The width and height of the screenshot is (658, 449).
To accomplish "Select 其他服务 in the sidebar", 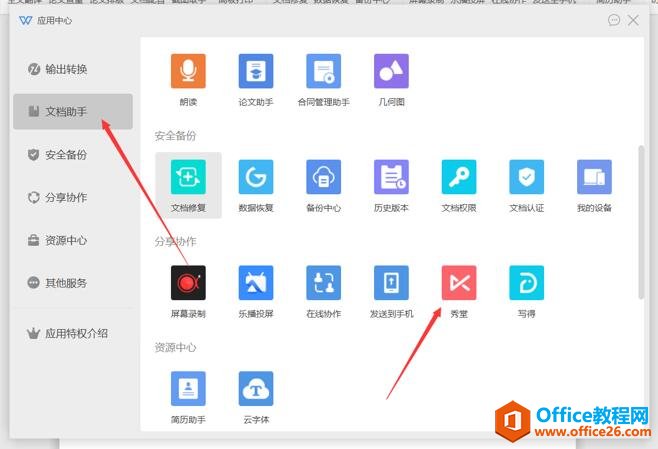I will [x=73, y=283].
